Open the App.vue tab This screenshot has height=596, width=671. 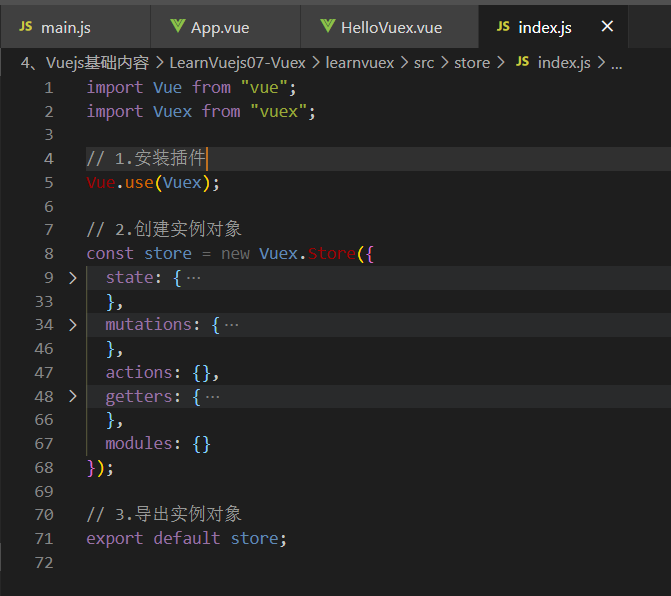click(x=219, y=27)
